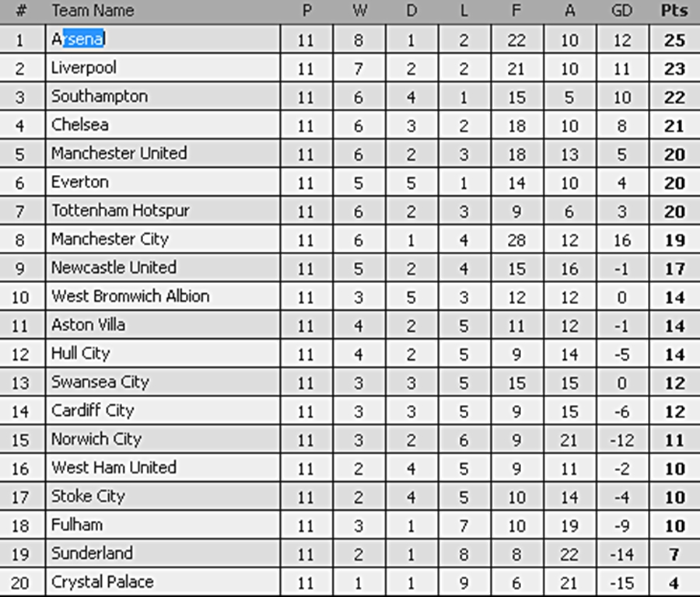Click Southampton in the table
The width and height of the screenshot is (700, 597).
point(99,96)
